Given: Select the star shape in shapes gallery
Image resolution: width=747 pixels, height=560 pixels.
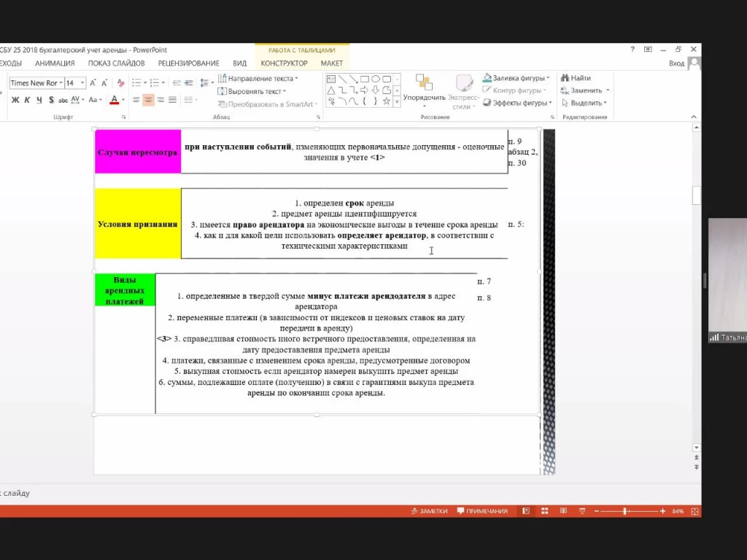Looking at the screenshot, I should click(387, 102).
